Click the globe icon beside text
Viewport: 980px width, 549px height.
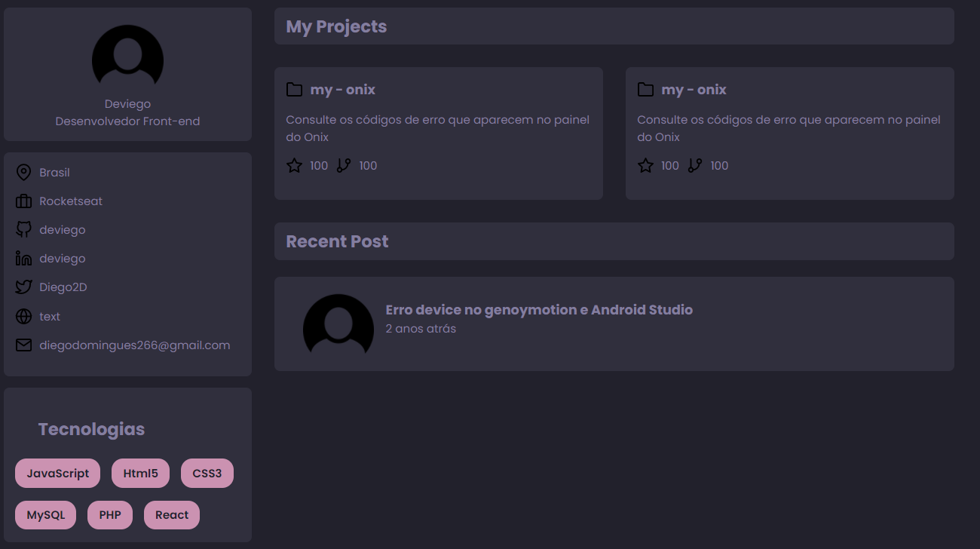tap(23, 316)
